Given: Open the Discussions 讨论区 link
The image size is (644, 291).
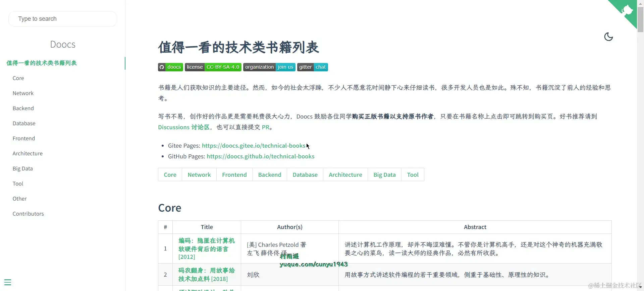Looking at the screenshot, I should [184, 127].
